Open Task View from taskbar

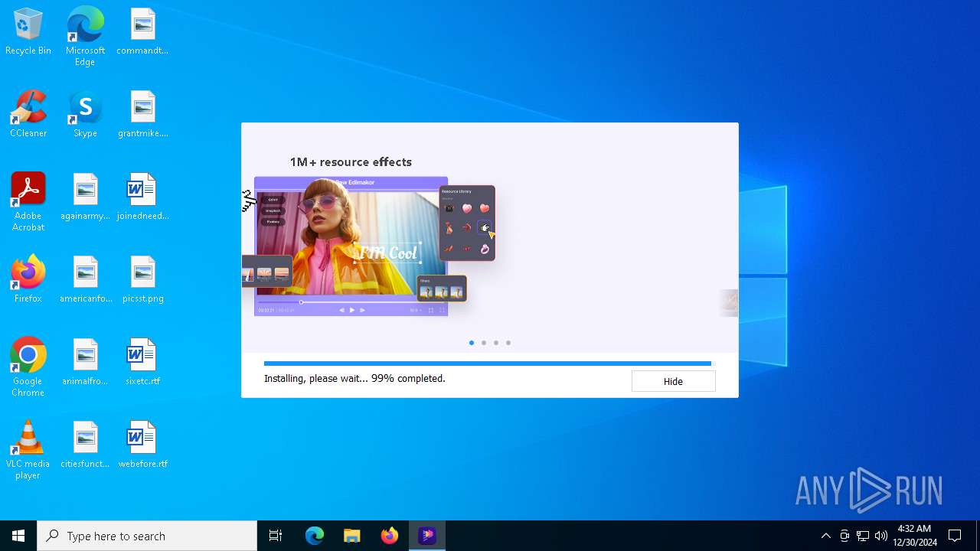click(x=276, y=536)
